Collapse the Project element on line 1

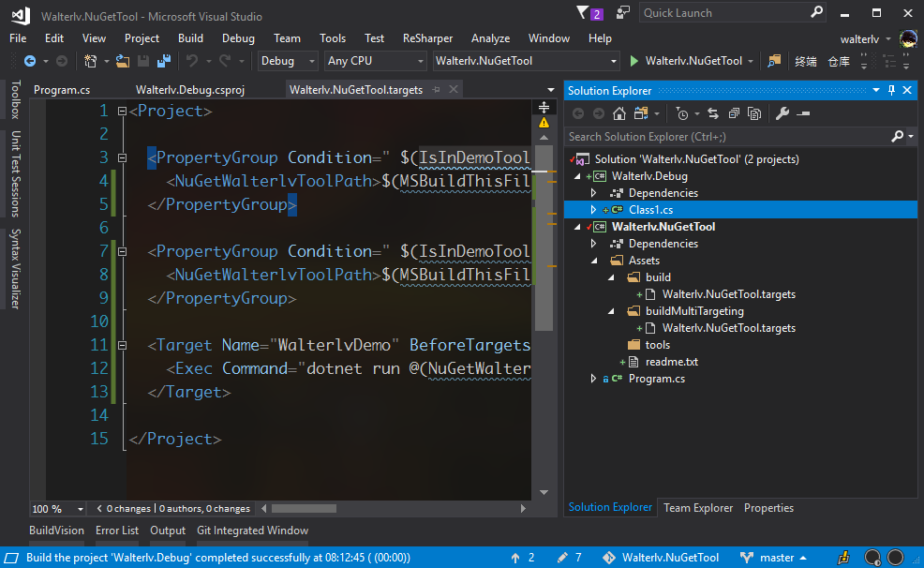(122, 111)
